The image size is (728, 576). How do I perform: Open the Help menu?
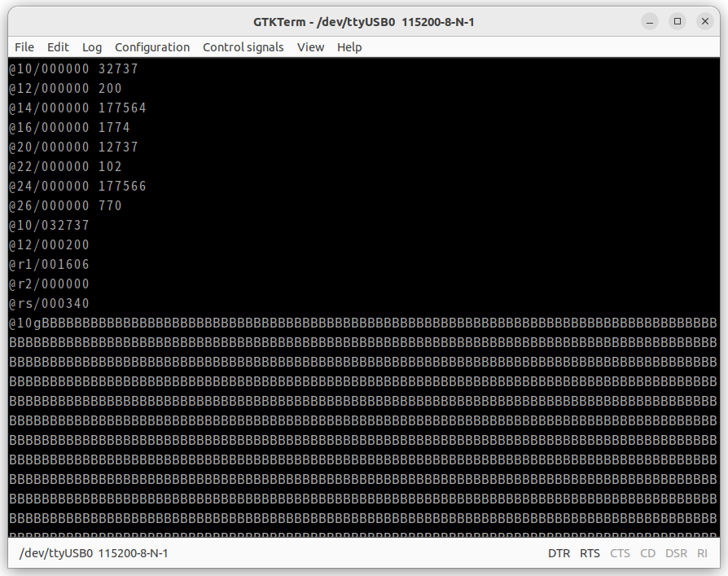pos(349,47)
